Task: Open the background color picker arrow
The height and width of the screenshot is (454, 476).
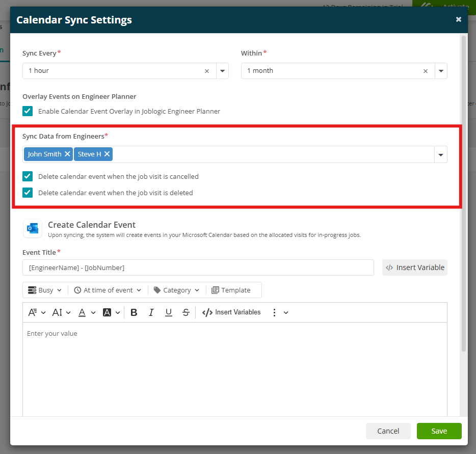Action: [x=118, y=312]
